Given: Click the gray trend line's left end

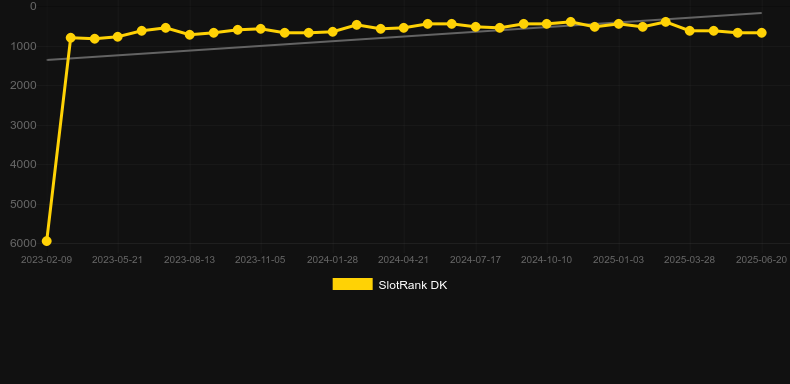Looking at the screenshot, I should [47, 60].
